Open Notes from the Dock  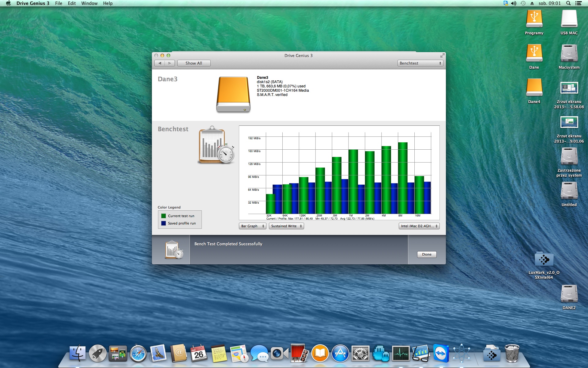pos(219,353)
